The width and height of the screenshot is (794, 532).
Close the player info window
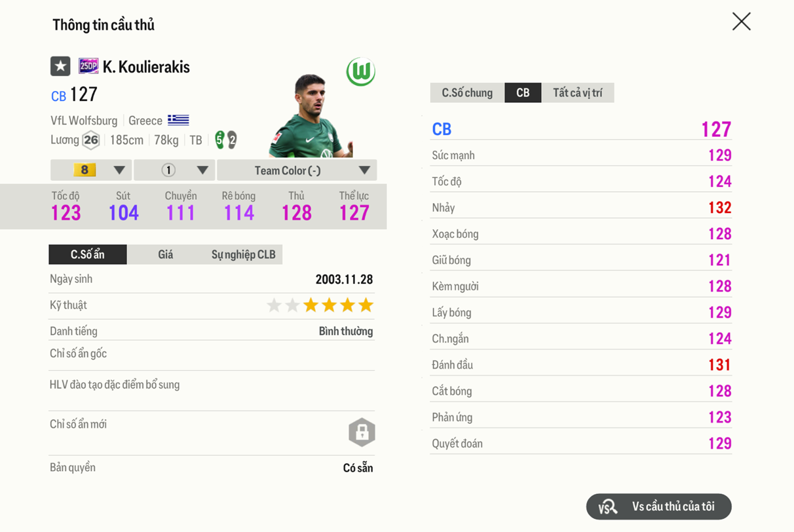741,22
